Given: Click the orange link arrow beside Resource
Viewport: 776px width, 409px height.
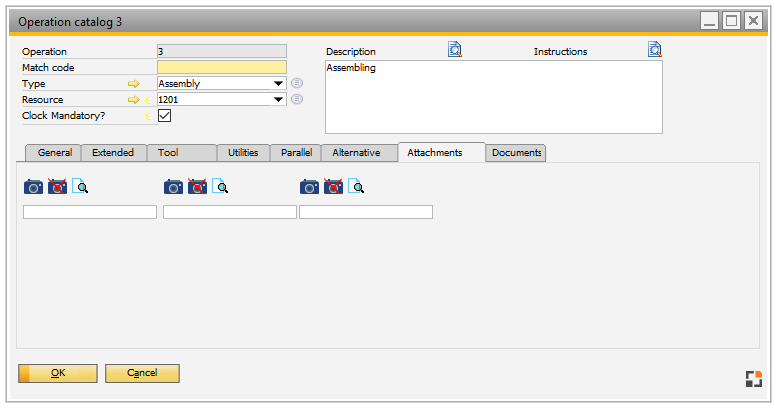Looking at the screenshot, I should coord(133,100).
